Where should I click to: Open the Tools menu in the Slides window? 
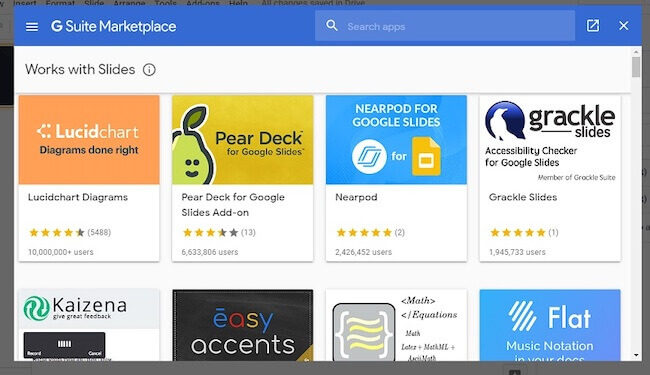(x=165, y=3)
